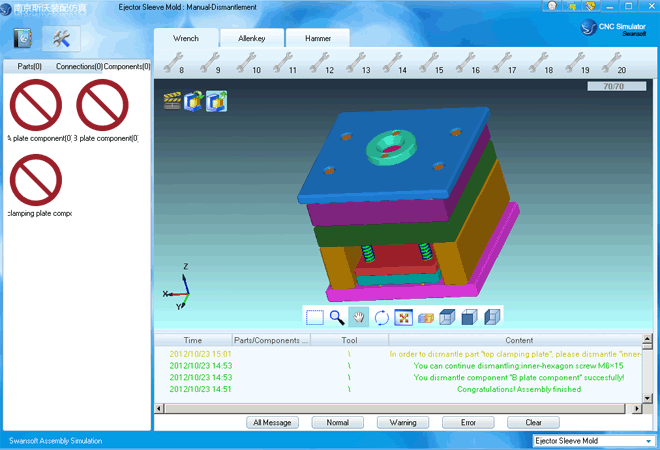Open the tools mode icon with wrench and screwdriver
Image resolution: width=660 pixels, height=450 pixels.
[60, 38]
